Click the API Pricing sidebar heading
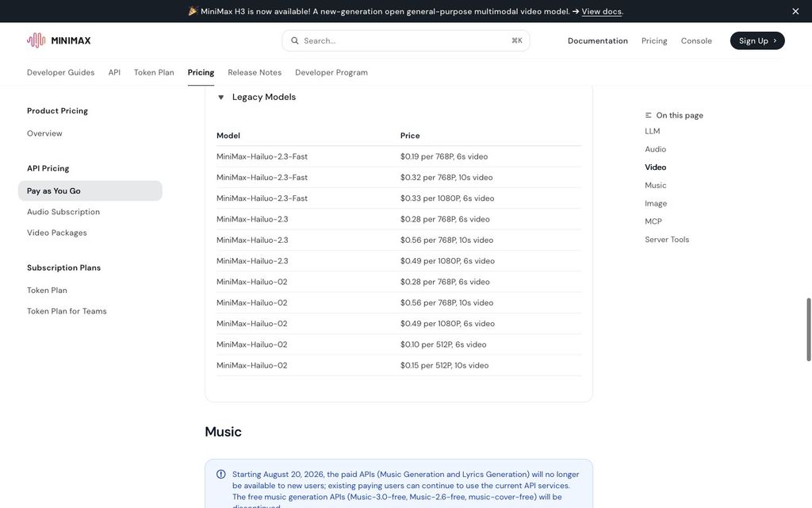The height and width of the screenshot is (508, 812). pos(48,168)
